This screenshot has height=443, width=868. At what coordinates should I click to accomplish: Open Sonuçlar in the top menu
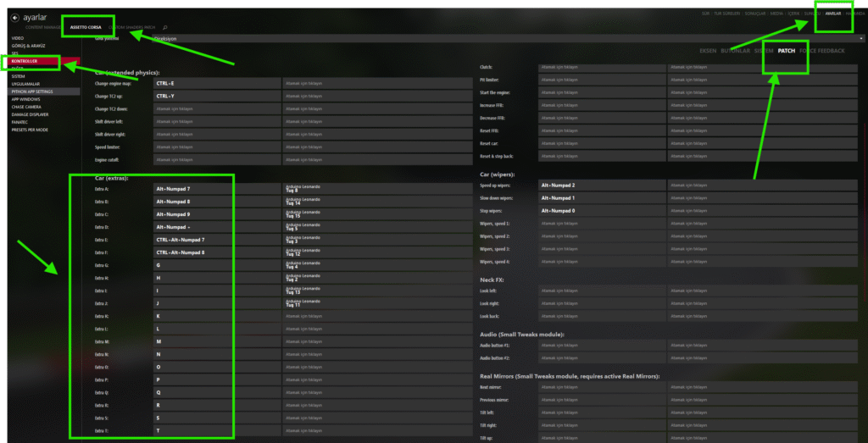756,14
